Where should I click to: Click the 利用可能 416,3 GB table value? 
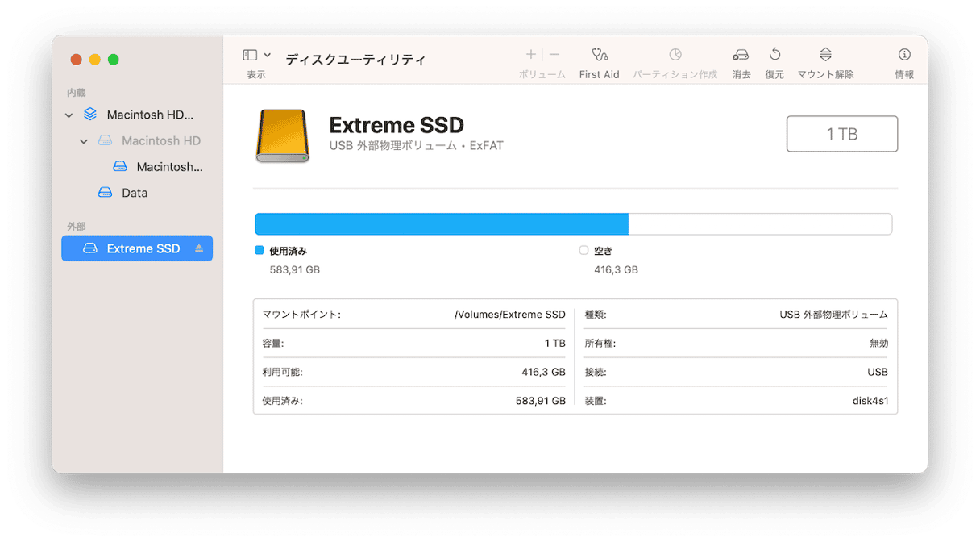pyautogui.click(x=544, y=372)
